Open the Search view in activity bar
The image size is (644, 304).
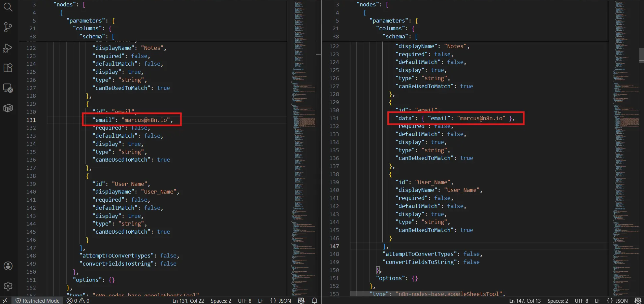[x=8, y=7]
